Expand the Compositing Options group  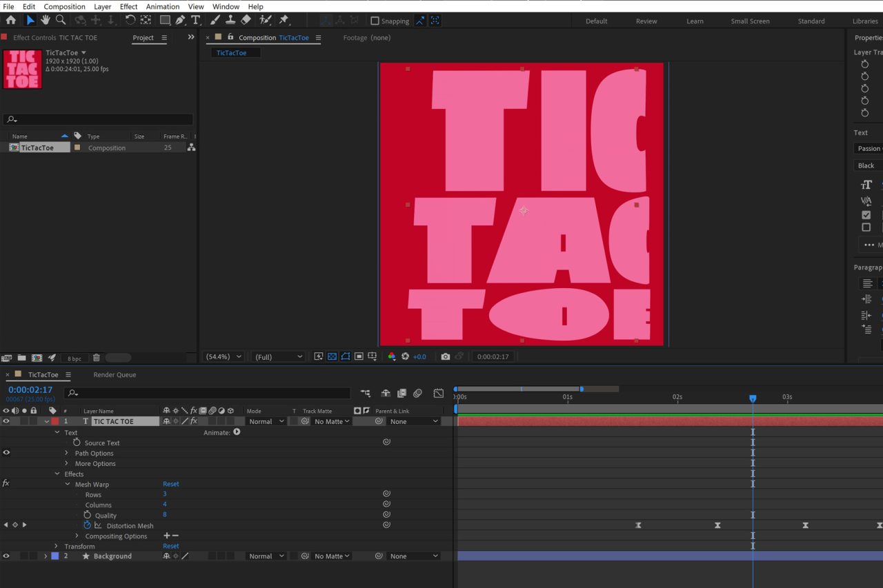click(77, 536)
